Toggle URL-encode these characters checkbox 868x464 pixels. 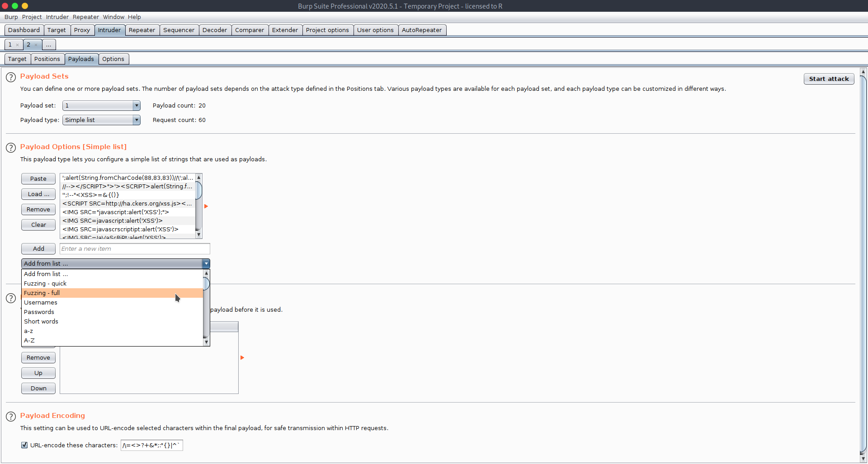pyautogui.click(x=24, y=445)
